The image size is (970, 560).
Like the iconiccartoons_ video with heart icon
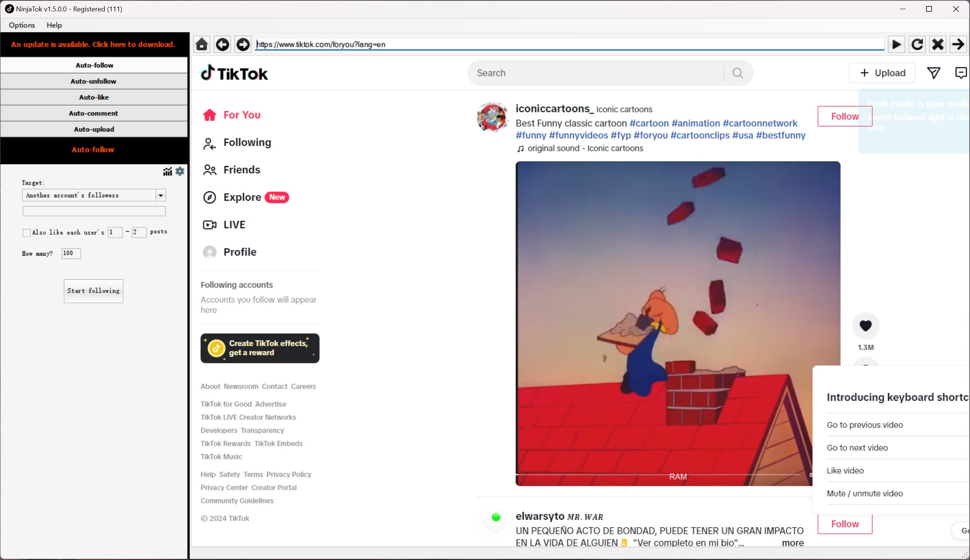coord(866,326)
